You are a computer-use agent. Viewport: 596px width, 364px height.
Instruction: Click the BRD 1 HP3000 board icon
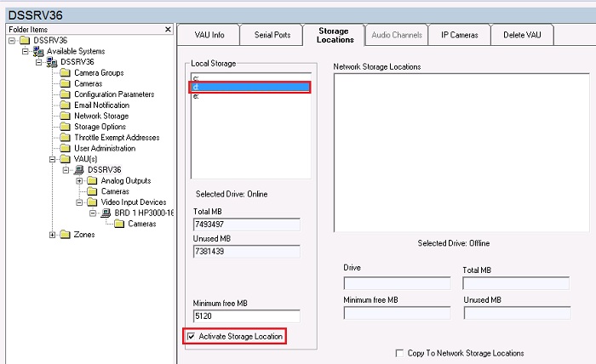tap(106, 213)
